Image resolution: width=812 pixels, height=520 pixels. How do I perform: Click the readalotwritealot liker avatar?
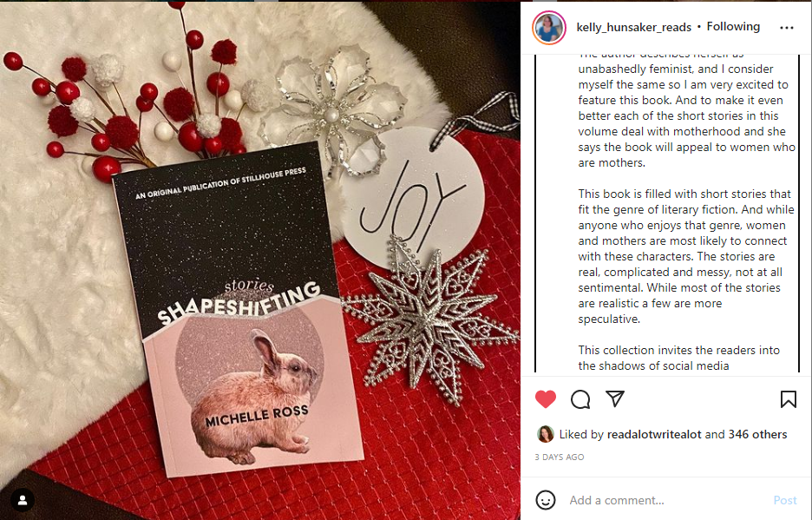(x=546, y=434)
